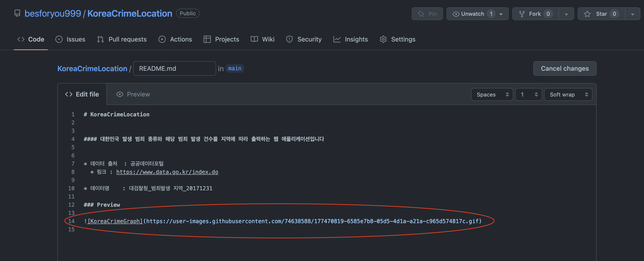
Task: Open the Soft wrap mode dropdown
Action: (x=568, y=94)
